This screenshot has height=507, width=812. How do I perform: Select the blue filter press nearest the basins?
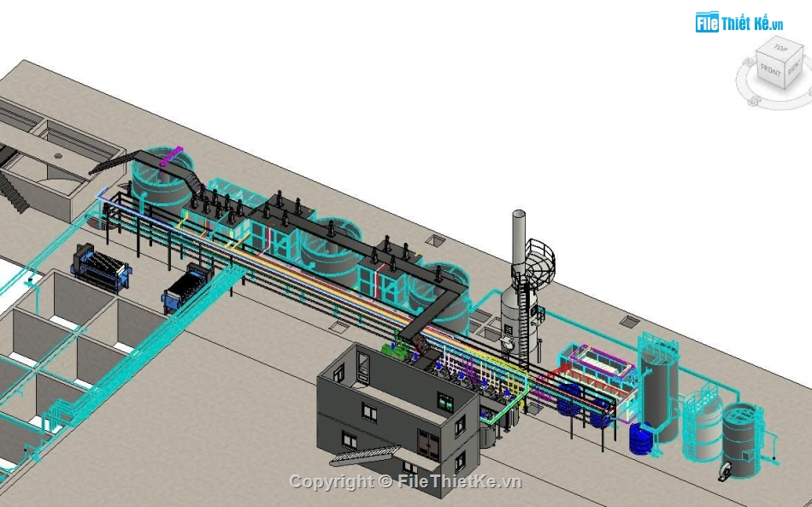pos(102,265)
